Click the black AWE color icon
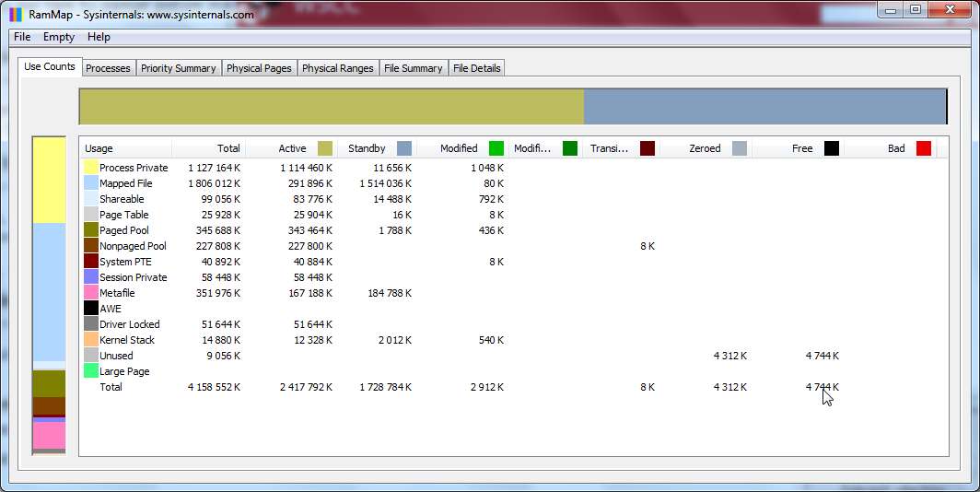The image size is (980, 492). 90,309
